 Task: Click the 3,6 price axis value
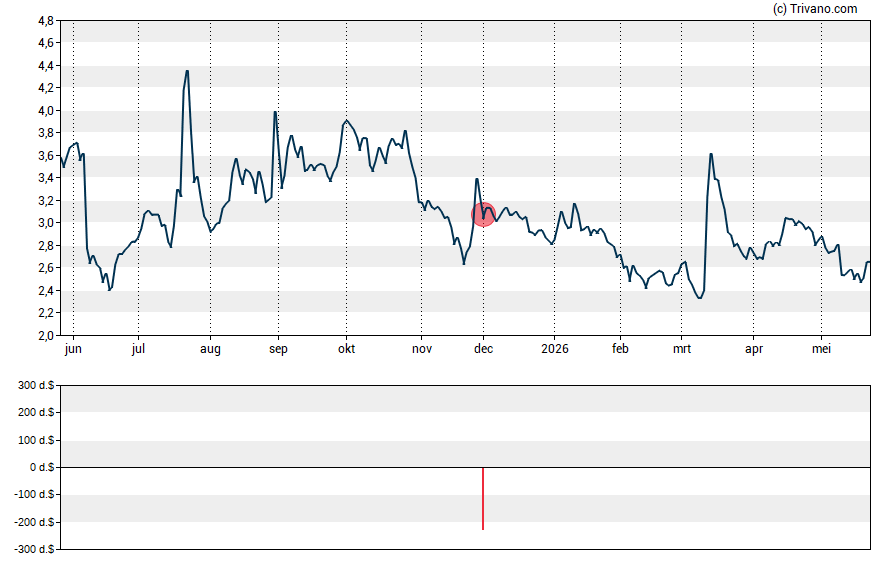pyautogui.click(x=46, y=156)
